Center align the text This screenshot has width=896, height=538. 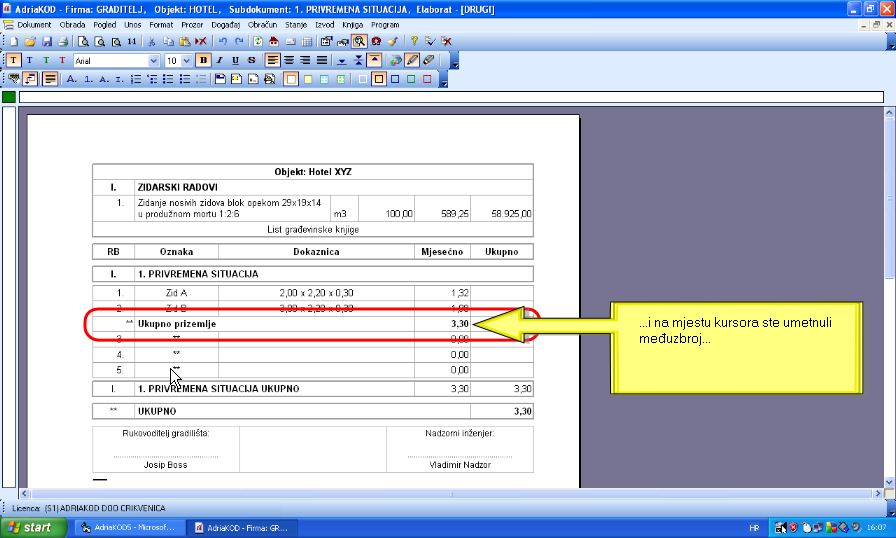(x=289, y=60)
